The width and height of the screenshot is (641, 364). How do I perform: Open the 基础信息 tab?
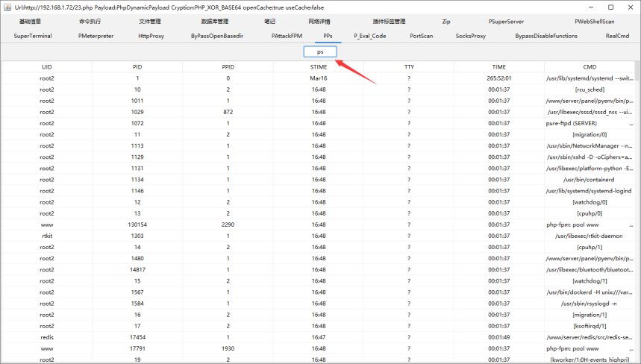30,22
